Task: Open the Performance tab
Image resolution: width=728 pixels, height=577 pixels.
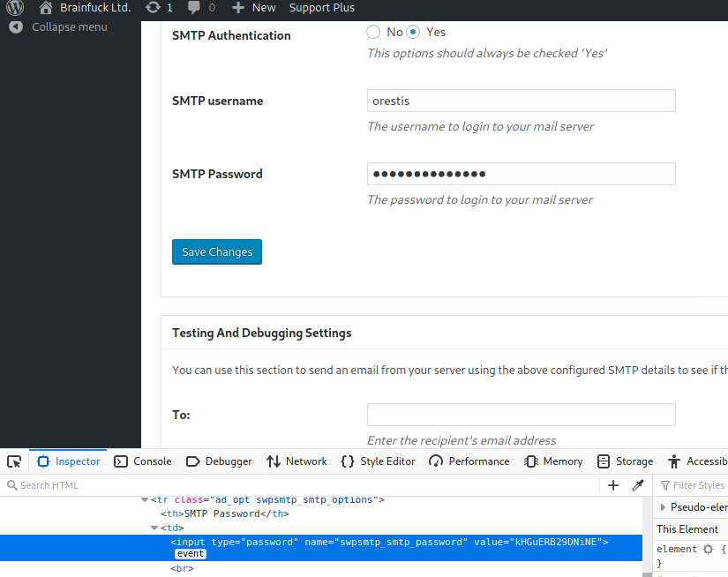Action: pyautogui.click(x=469, y=461)
